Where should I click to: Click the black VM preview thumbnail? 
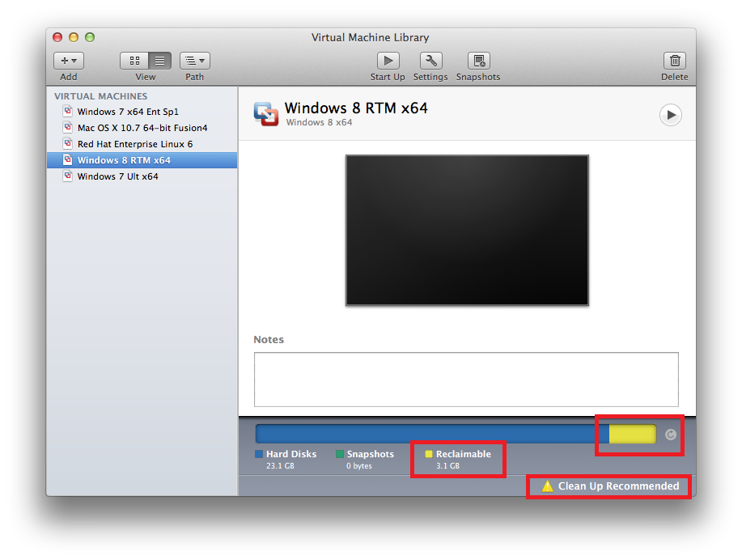467,230
